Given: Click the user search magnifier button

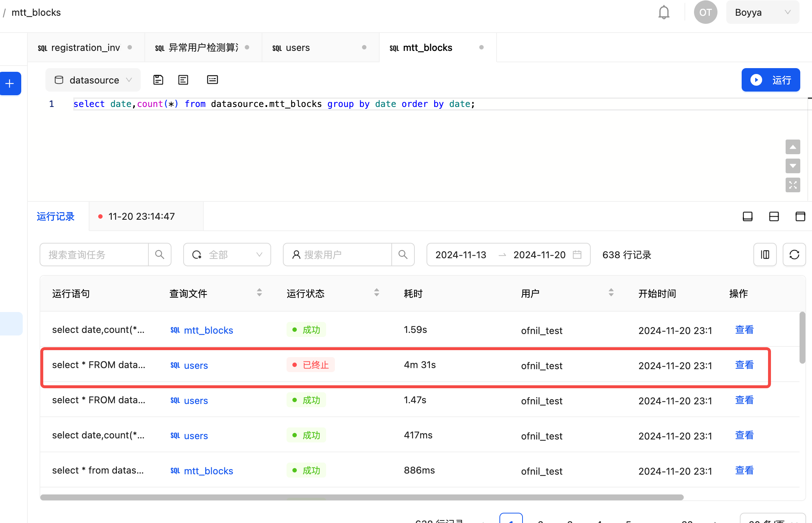Looking at the screenshot, I should point(403,255).
